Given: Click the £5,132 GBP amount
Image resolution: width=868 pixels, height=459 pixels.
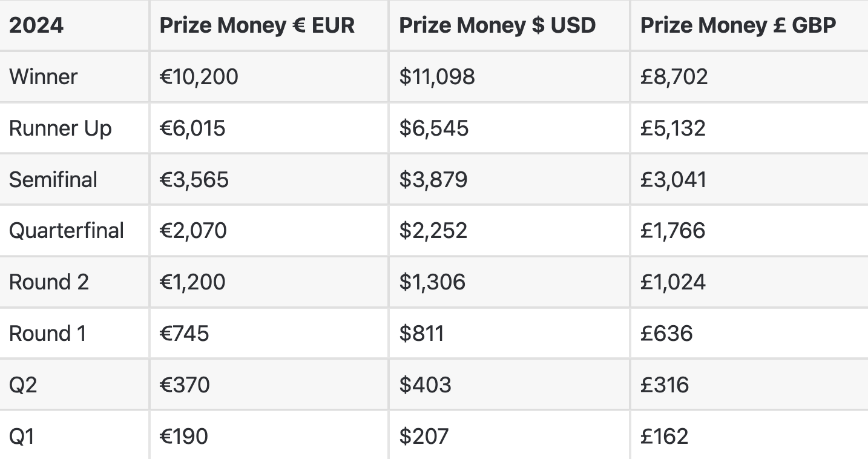Looking at the screenshot, I should point(673,128).
